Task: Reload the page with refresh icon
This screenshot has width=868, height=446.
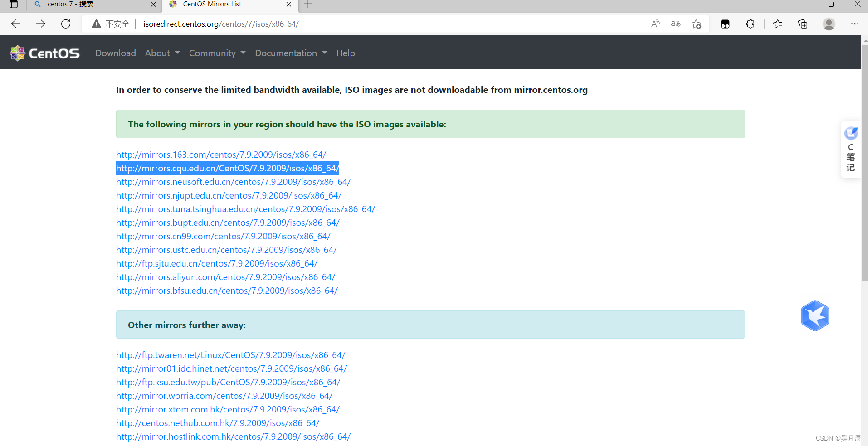Action: 66,24
